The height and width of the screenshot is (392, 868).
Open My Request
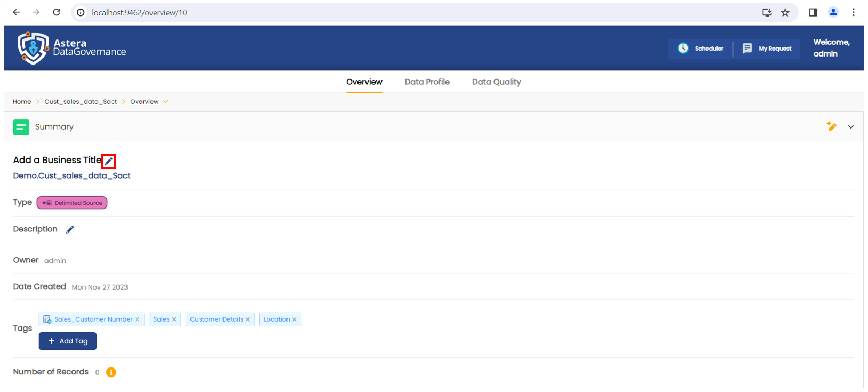click(767, 49)
